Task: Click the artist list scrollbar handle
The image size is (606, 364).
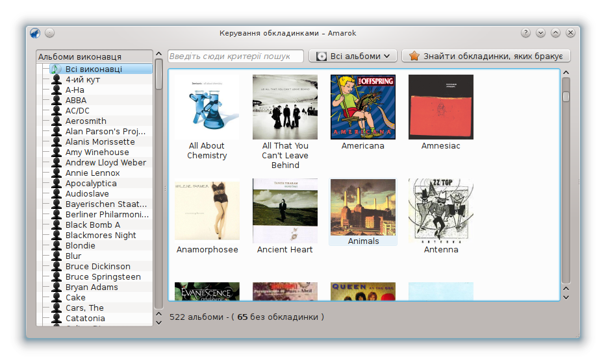Action: click(158, 74)
